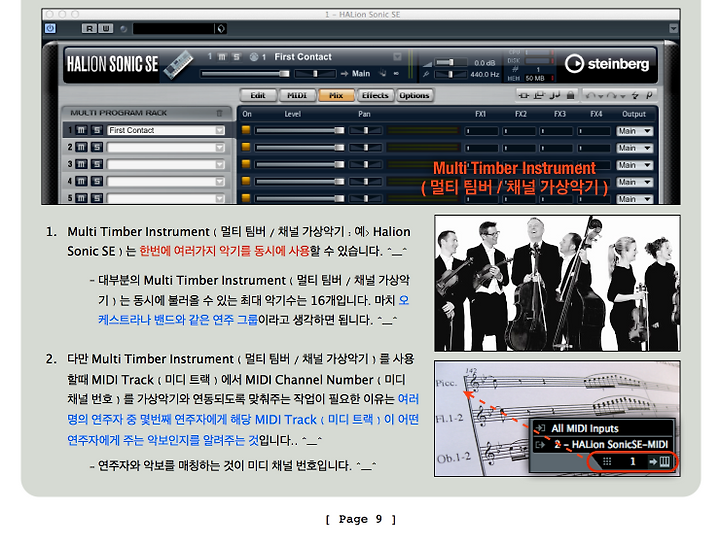Mute rack slot 2
Viewport: 720px width, 544px height.
tap(81, 147)
